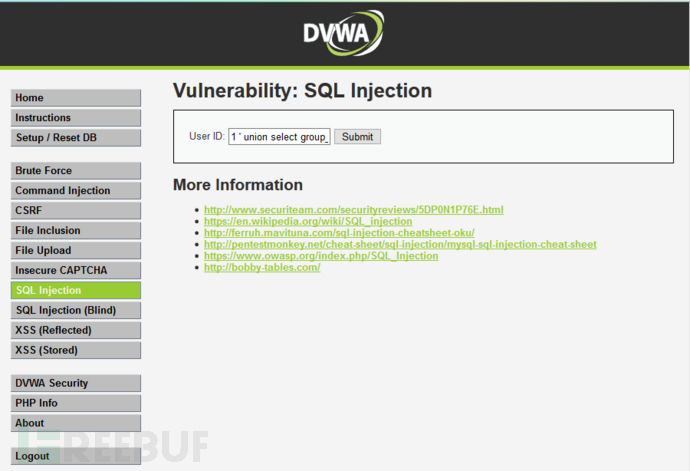
Task: Open the DVWA Security settings
Action: point(76,383)
